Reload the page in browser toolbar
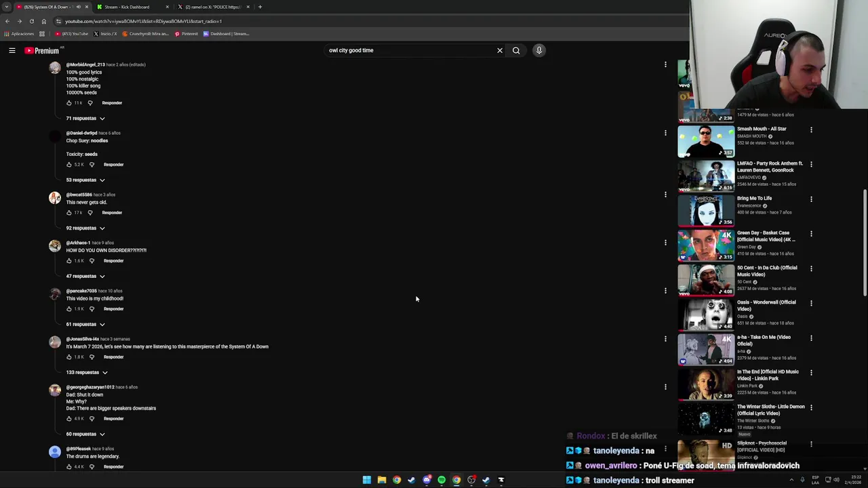The width and height of the screenshot is (868, 488). coord(31,21)
